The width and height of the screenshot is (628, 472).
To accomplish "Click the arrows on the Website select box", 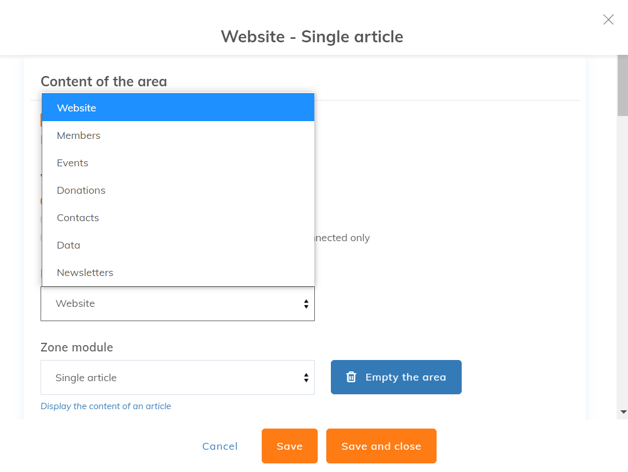I will pyautogui.click(x=306, y=304).
